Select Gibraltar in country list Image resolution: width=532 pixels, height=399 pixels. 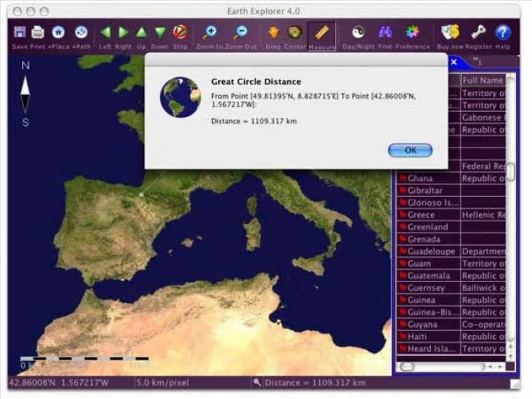pos(429,191)
